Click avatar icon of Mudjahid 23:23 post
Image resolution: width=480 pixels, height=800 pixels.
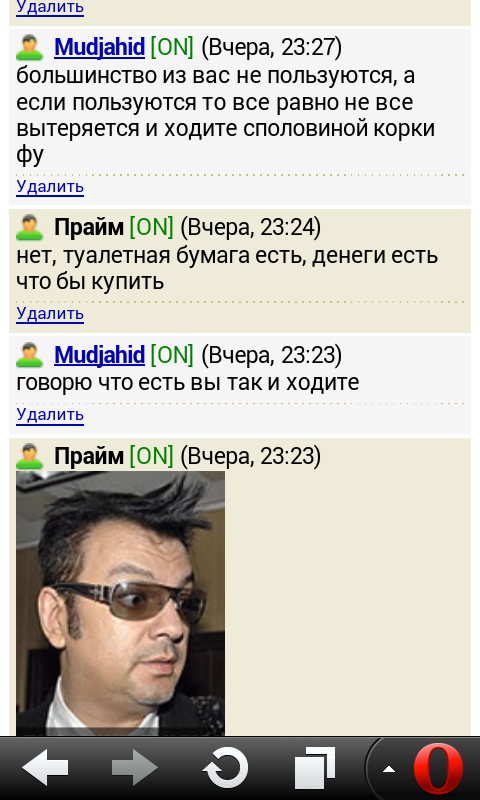pos(30,355)
